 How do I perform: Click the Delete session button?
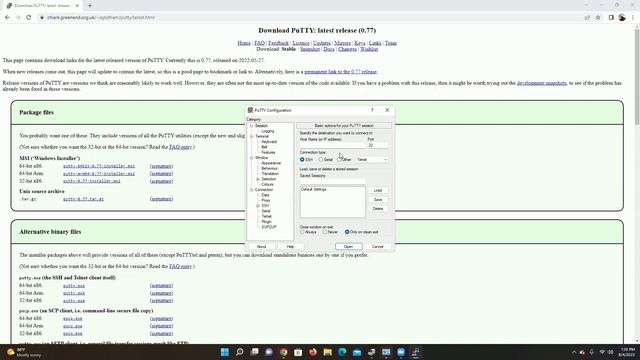tap(378, 209)
